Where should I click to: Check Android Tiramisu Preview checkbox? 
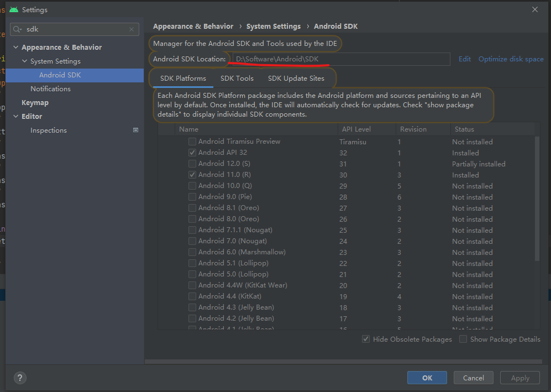tap(192, 142)
